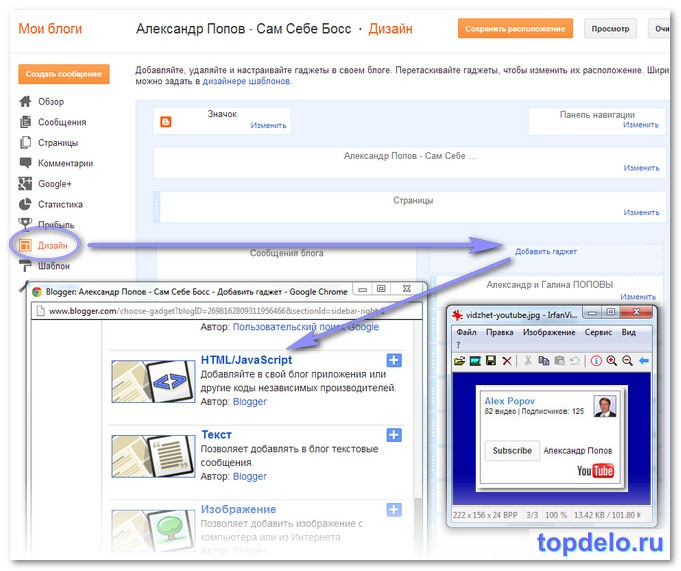The width and height of the screenshot is (681, 571).
Task: Click the Blogger author link under Текст
Action: (250, 476)
